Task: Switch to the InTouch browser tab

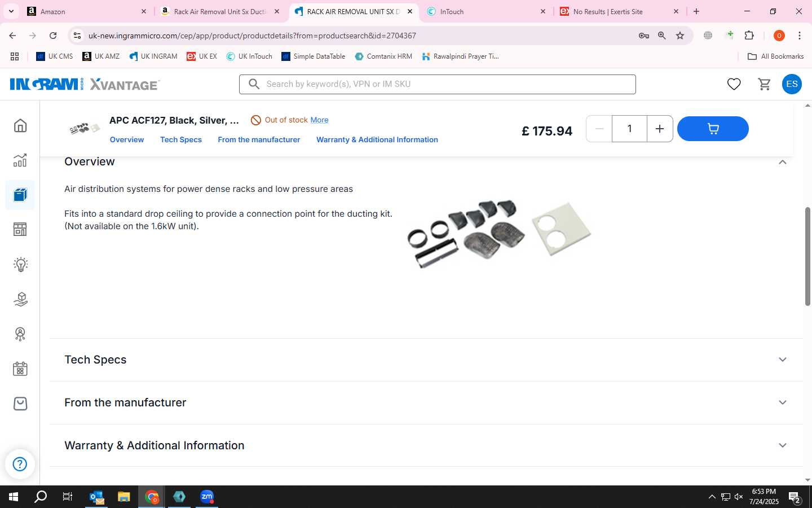Action: [x=486, y=11]
